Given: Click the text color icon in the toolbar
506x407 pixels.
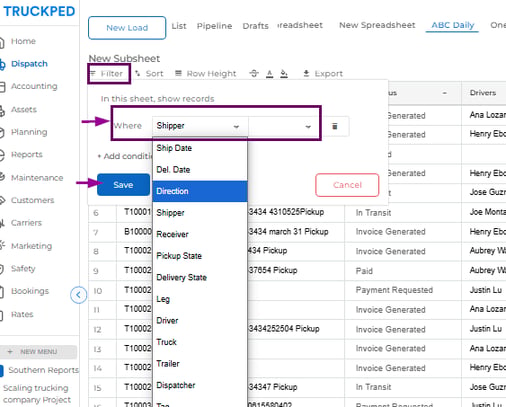Looking at the screenshot, I should pyautogui.click(x=270, y=74).
